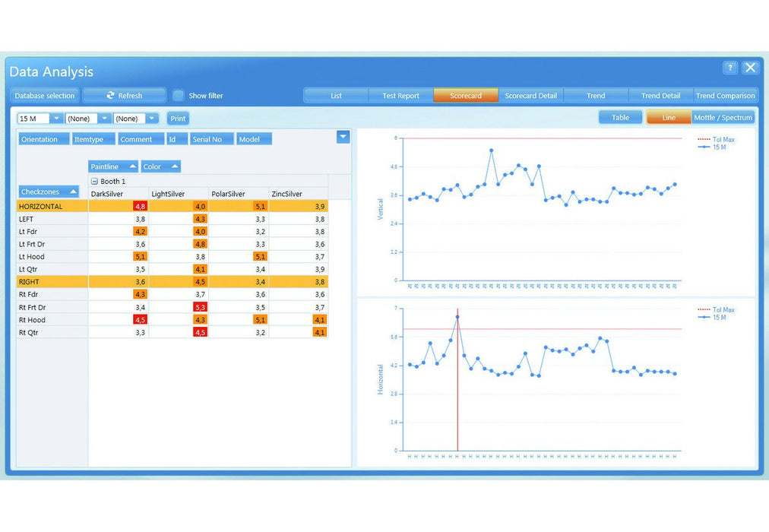Collapse the Booth 1 group

(x=94, y=182)
